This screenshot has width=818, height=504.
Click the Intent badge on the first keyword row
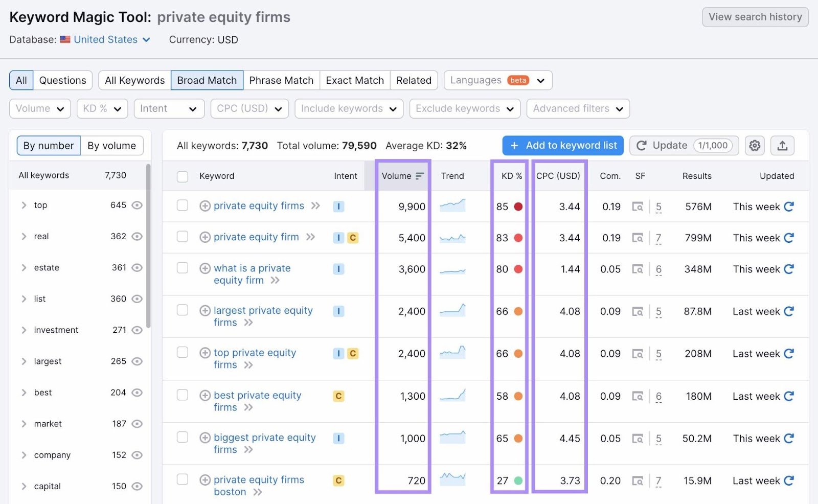tap(338, 207)
